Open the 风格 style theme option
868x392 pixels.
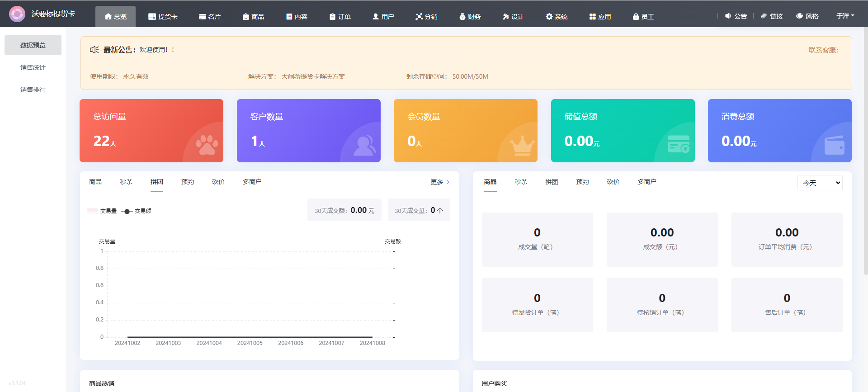click(807, 16)
